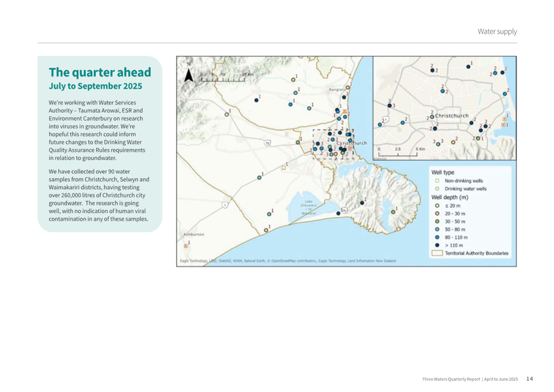Click the paragraph starting "We have collected over 90"
Screen dimensions: 554x392
[99, 195]
